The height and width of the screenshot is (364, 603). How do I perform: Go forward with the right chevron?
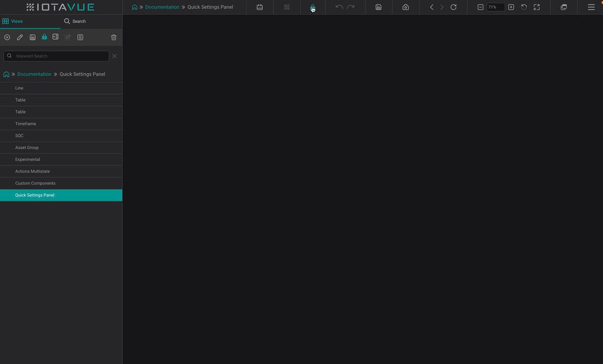pyautogui.click(x=442, y=7)
